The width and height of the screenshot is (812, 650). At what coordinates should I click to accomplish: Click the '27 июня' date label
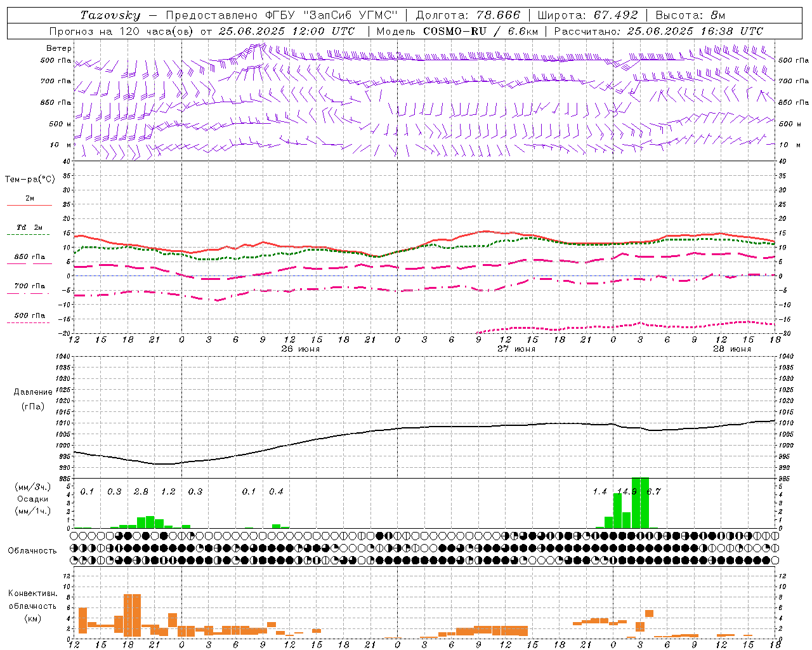[516, 349]
